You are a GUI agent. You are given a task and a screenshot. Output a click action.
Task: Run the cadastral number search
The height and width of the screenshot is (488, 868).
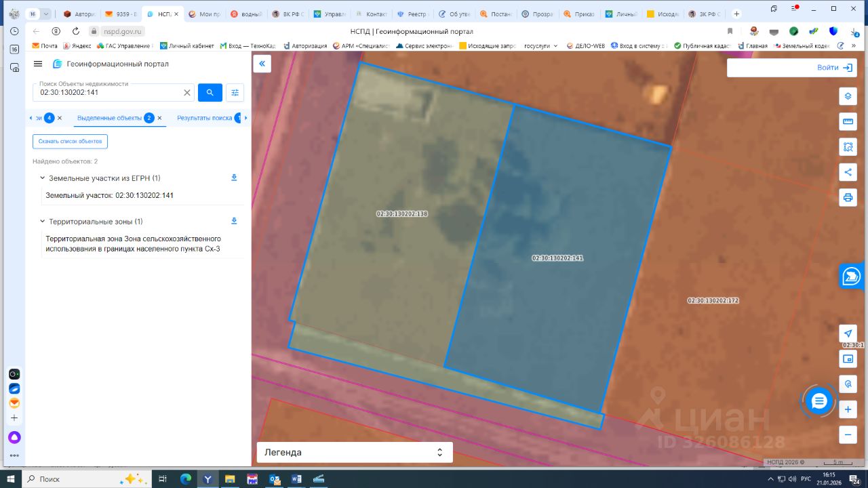(210, 92)
